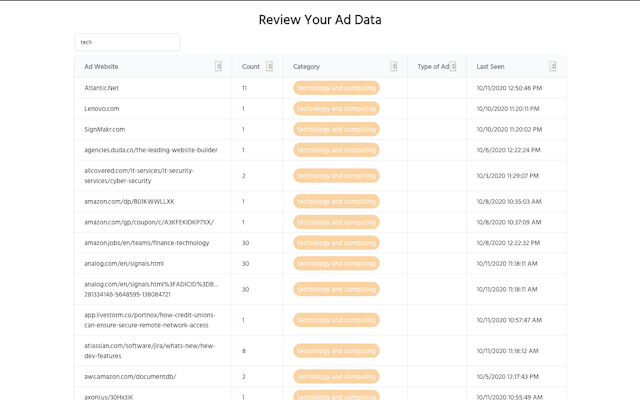Viewport: 640px width, 400px height.
Task: Click the sort icon in Ad Website header
Action: coord(218,67)
